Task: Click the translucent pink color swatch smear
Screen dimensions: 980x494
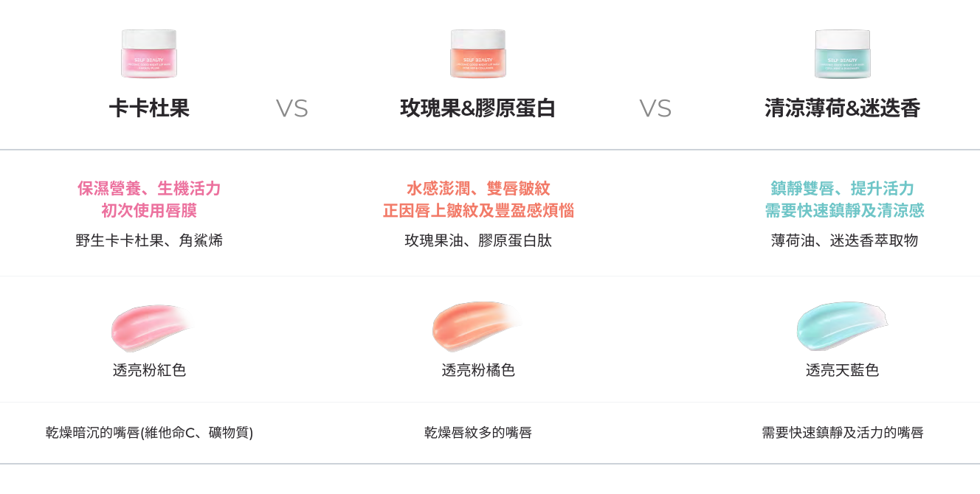Action: click(149, 327)
